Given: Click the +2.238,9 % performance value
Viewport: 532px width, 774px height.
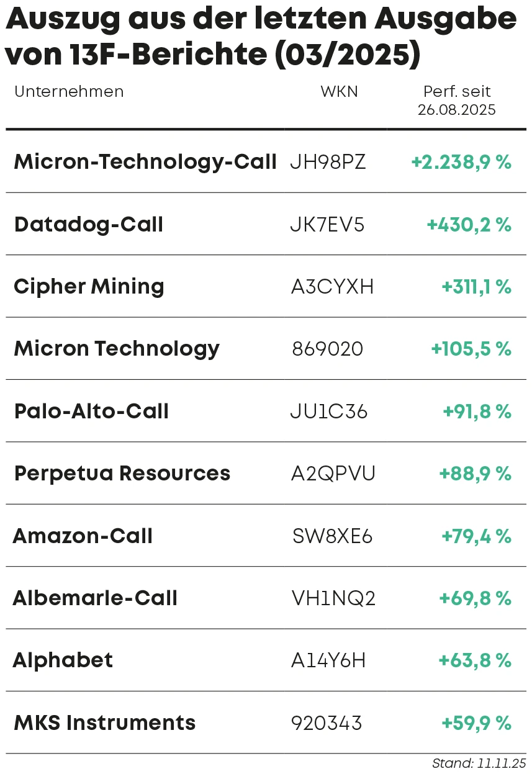Looking at the screenshot, I should 461,163.
